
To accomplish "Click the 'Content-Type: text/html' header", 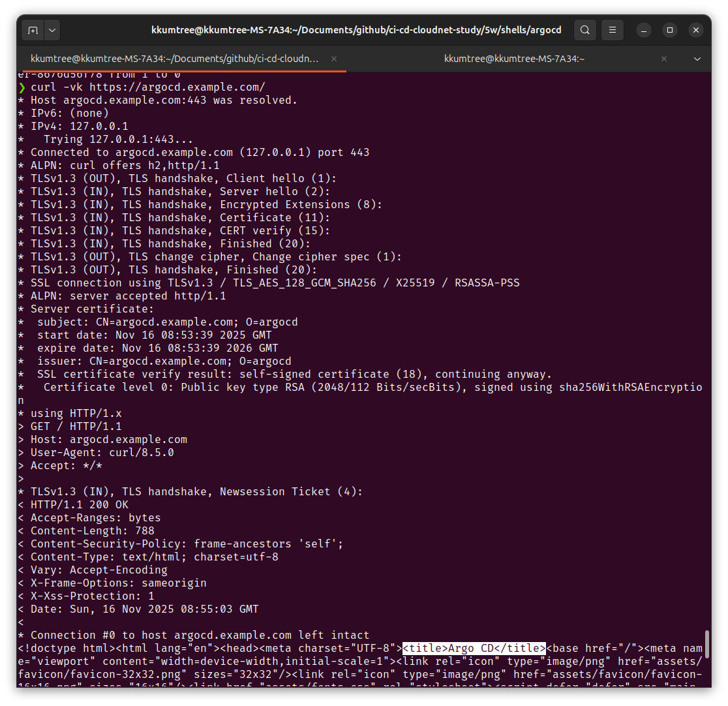I will point(147,557).
